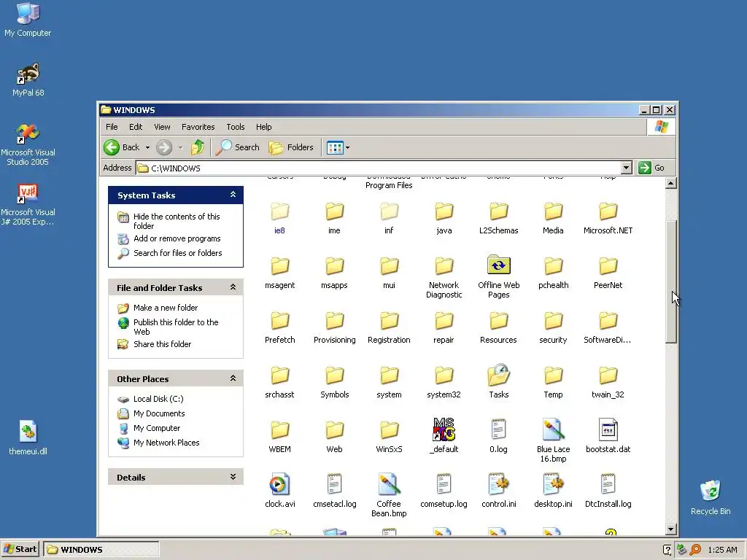Open the File menu
Viewport: 747px width, 560px height.
tap(112, 127)
